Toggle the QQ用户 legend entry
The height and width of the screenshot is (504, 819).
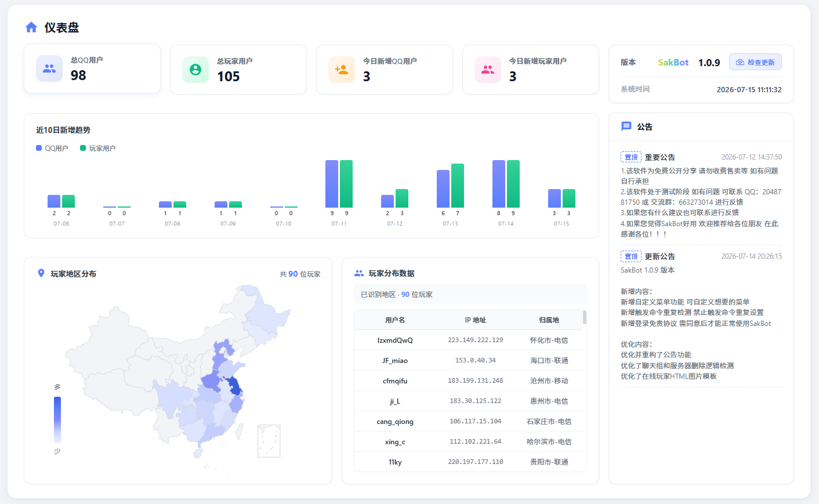(52, 148)
